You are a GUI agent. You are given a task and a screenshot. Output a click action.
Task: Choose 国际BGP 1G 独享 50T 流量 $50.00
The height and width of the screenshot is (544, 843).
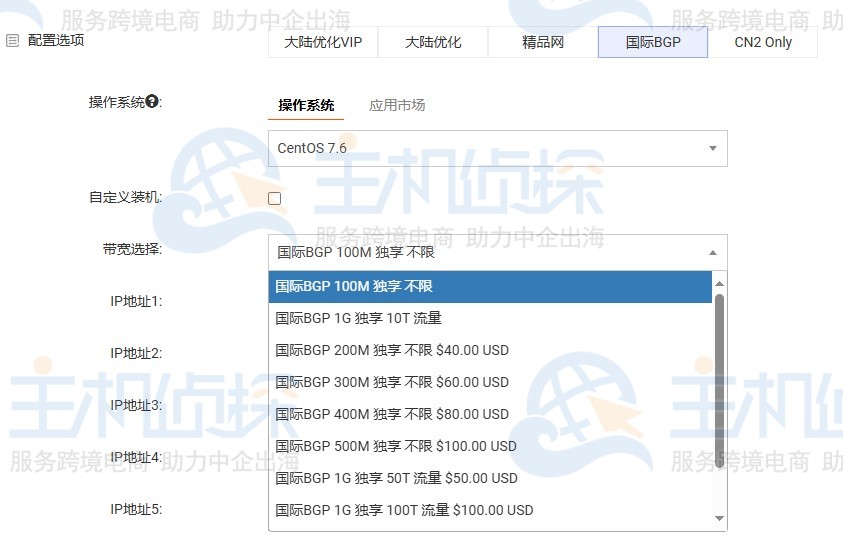click(x=490, y=478)
